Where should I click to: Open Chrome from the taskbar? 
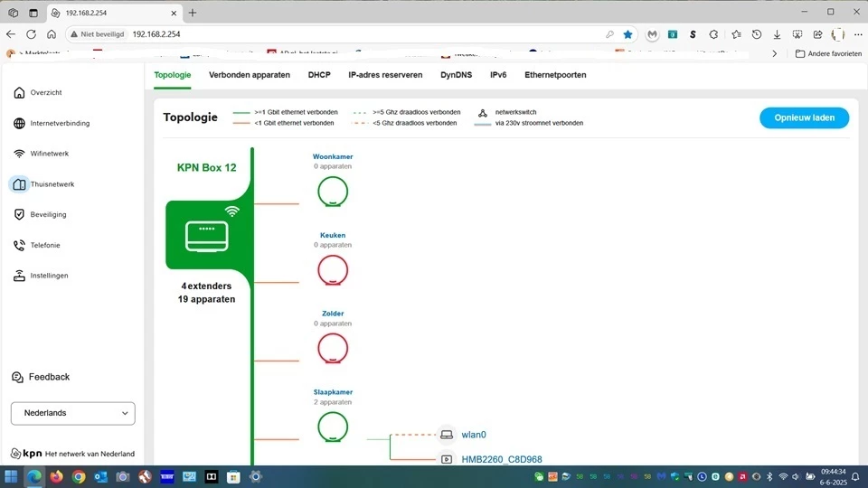coord(79,476)
